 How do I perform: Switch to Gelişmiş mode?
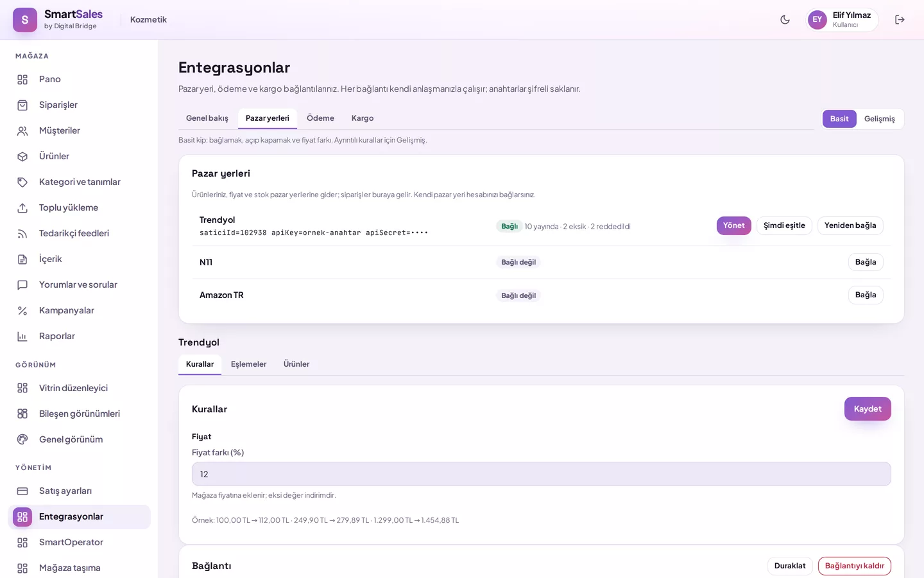point(879,119)
